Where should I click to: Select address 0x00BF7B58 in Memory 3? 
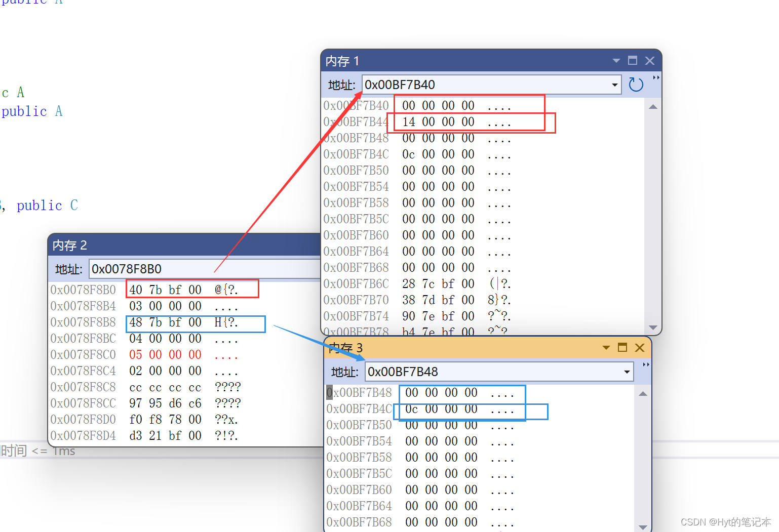pos(359,458)
